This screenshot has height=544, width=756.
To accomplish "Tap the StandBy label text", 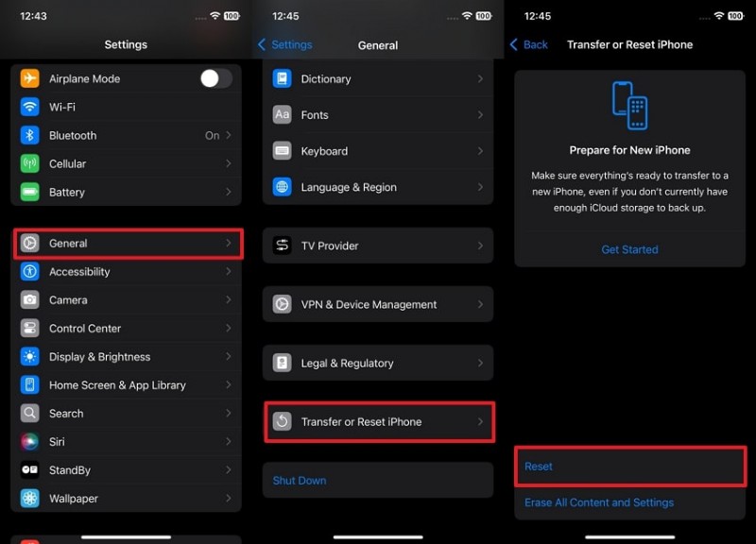I will tap(70, 470).
